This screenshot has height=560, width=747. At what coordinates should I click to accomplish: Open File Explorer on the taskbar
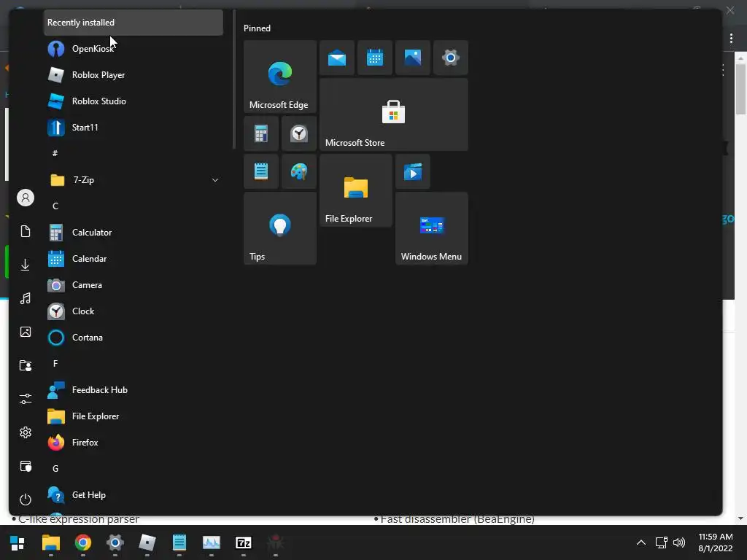point(50,542)
